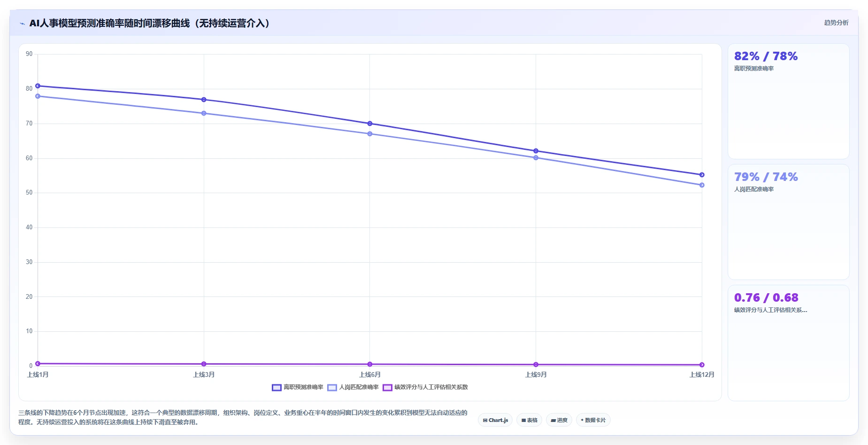This screenshot has width=868, height=445.
Task: Click the 人岗匹配准确率 data point at 上线12月
Action: [702, 185]
